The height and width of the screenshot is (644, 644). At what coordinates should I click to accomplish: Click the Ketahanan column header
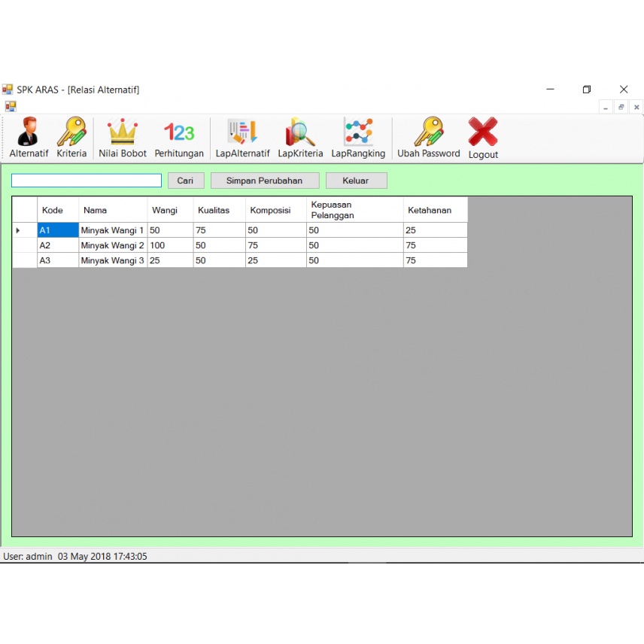pyautogui.click(x=436, y=210)
